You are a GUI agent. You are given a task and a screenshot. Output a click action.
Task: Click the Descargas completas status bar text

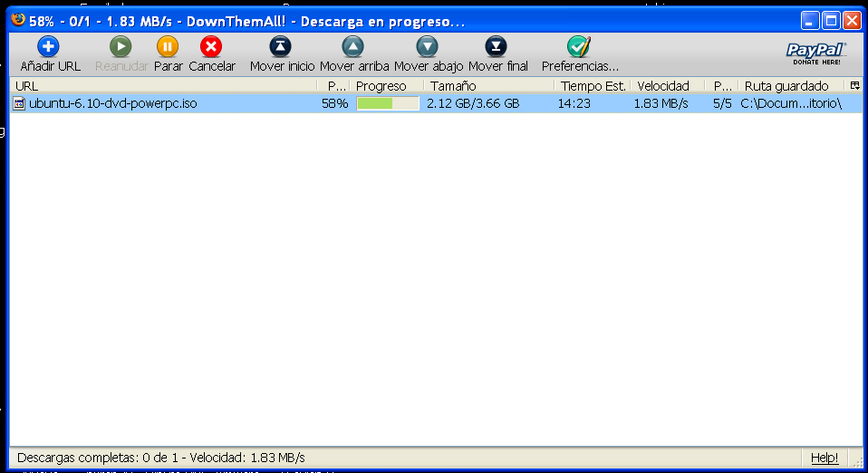[x=161, y=458]
